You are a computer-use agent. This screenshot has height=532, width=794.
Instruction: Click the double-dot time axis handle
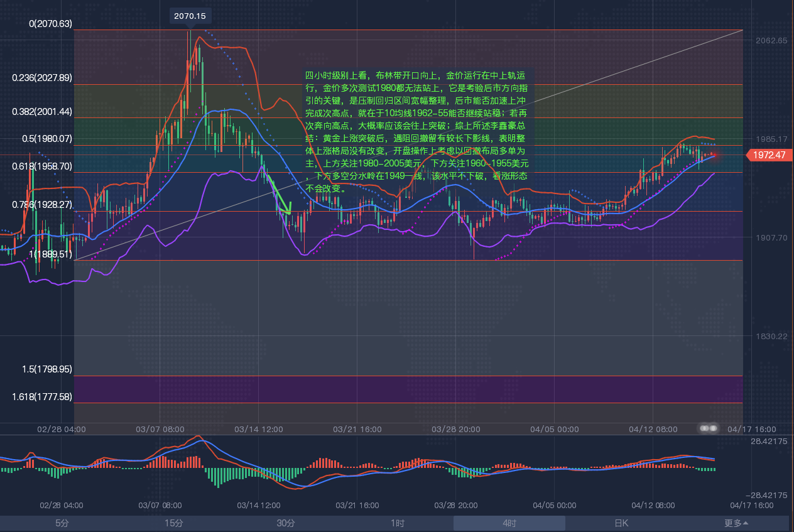(709, 428)
